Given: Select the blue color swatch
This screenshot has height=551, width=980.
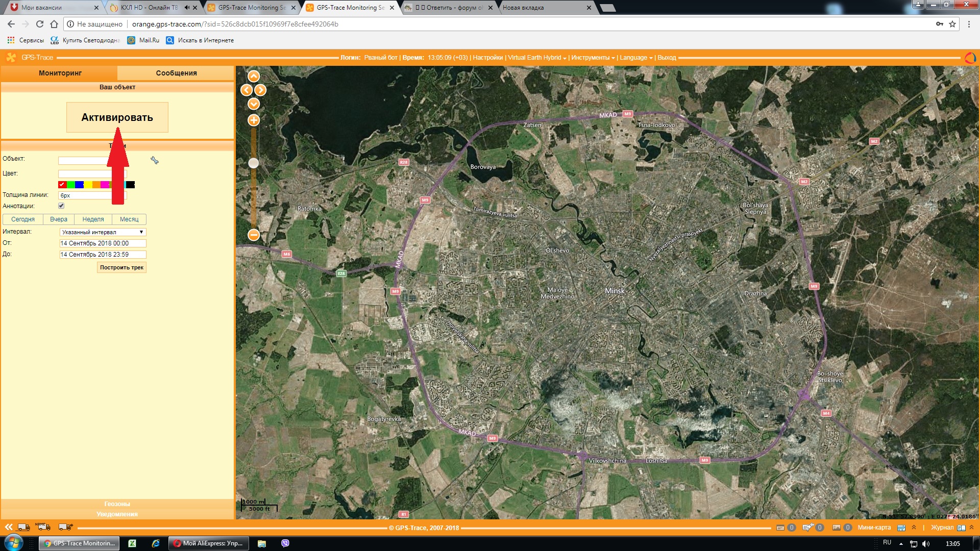Looking at the screenshot, I should click(79, 185).
